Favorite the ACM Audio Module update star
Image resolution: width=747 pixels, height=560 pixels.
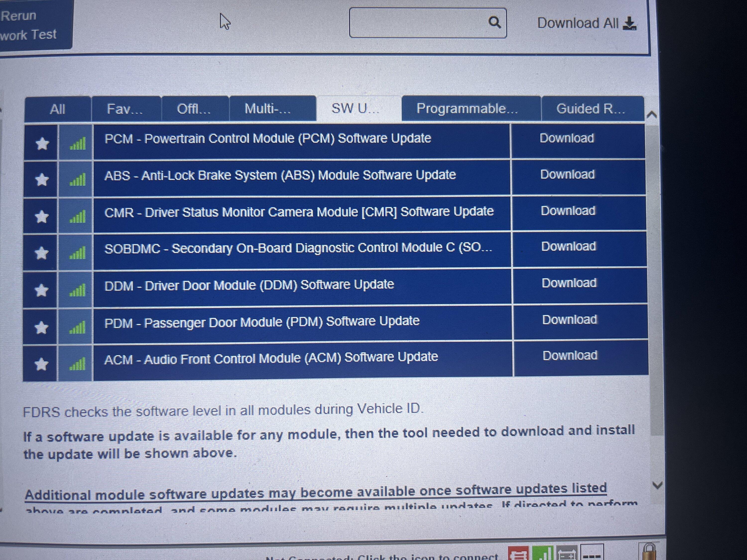pos(42,364)
